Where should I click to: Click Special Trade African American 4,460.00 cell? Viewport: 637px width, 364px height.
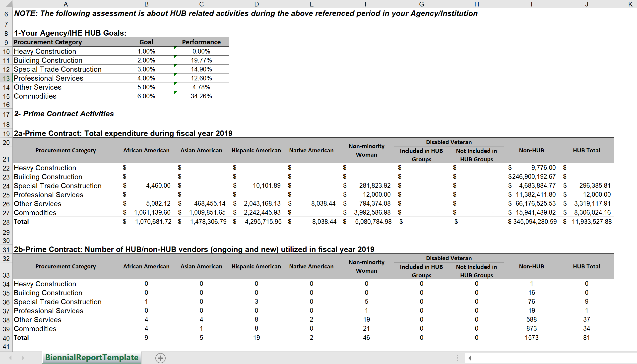tap(146, 186)
